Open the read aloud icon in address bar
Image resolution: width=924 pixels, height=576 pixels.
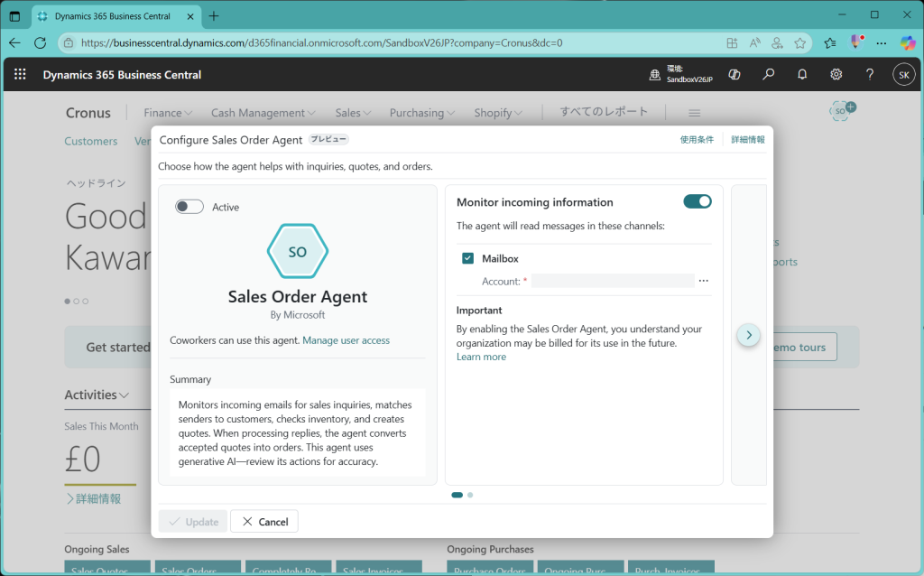[755, 42]
